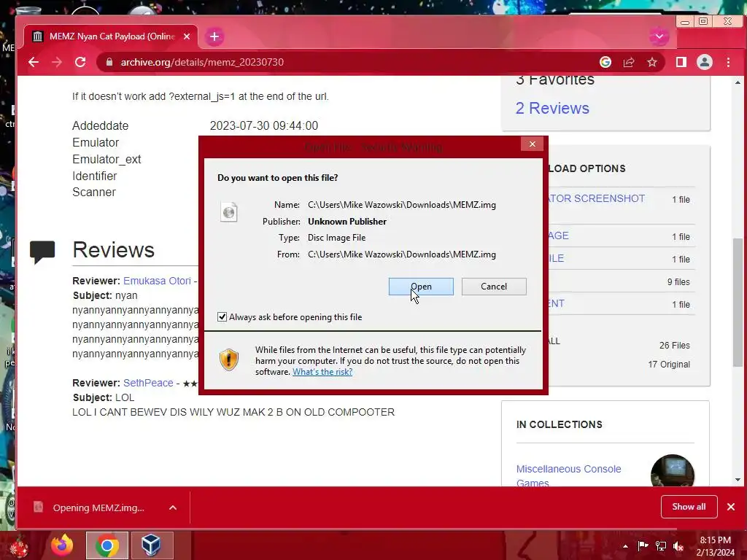Show hidden tray icons arrow

[625, 546]
